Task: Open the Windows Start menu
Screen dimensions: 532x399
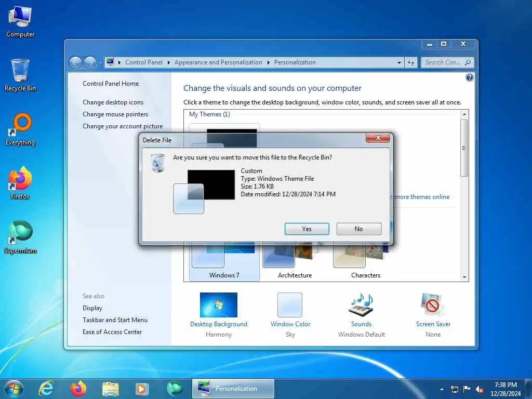Action: point(14,389)
